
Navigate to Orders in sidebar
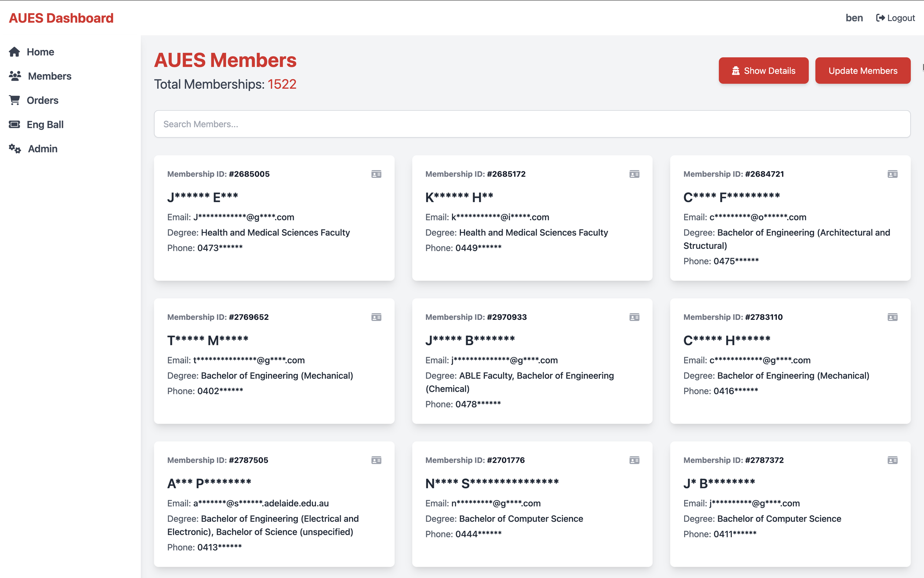click(42, 100)
